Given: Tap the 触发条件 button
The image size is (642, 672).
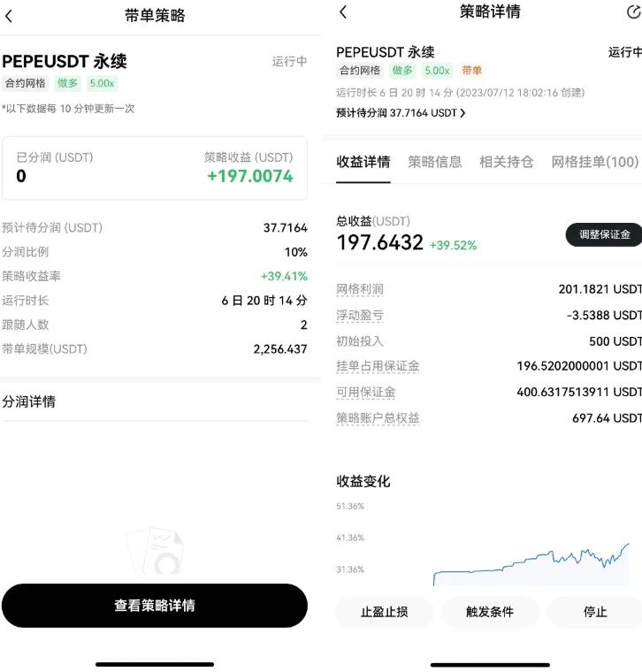Looking at the screenshot, I should pyautogui.click(x=489, y=612).
